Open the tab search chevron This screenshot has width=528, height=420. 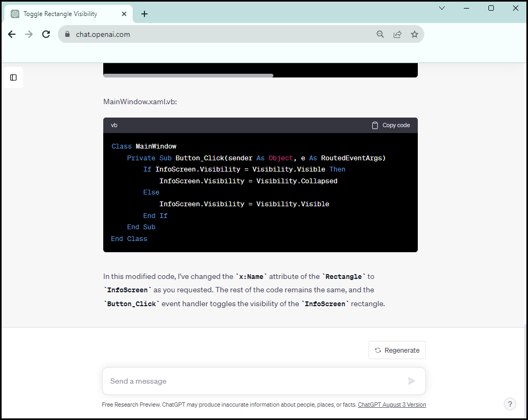(442, 8)
